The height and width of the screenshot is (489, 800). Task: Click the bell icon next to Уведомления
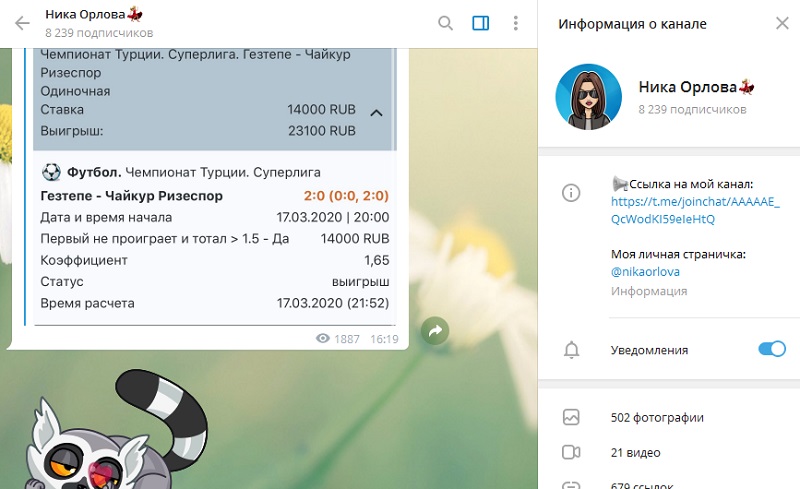pyautogui.click(x=572, y=350)
